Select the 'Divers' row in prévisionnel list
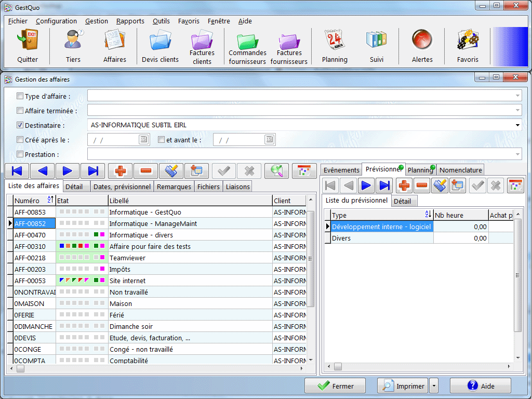This screenshot has width=532, height=399. pos(419,238)
